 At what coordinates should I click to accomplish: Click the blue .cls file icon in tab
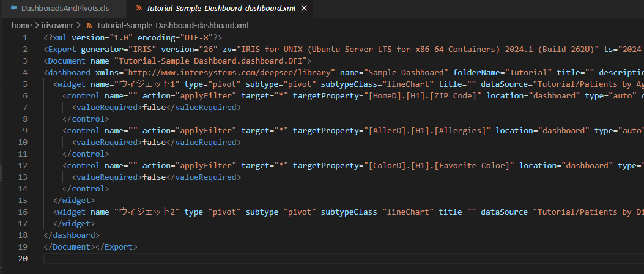pyautogui.click(x=14, y=9)
